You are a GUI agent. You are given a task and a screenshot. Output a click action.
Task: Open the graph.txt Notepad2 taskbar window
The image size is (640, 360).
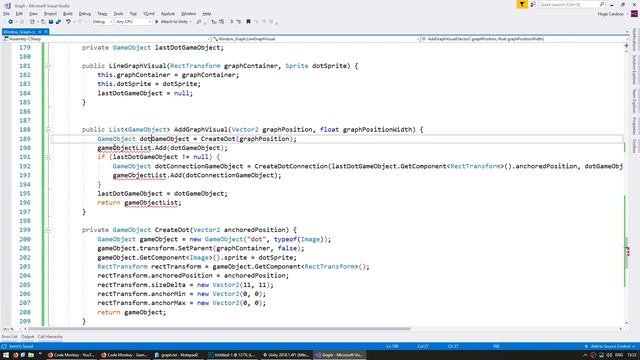178,355
